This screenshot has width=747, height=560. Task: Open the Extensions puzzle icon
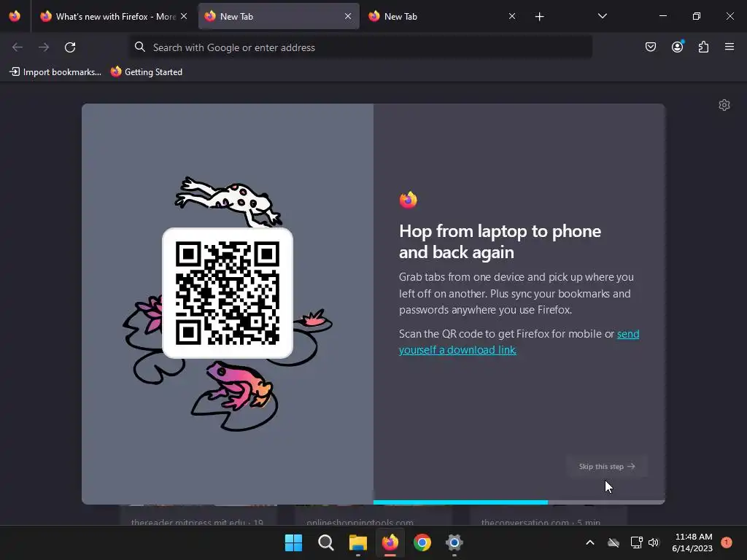(703, 47)
